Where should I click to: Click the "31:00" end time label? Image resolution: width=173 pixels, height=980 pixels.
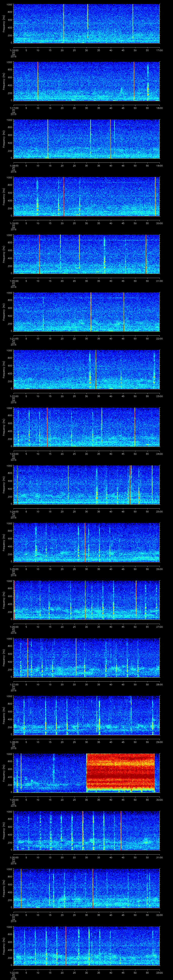tap(160, 857)
